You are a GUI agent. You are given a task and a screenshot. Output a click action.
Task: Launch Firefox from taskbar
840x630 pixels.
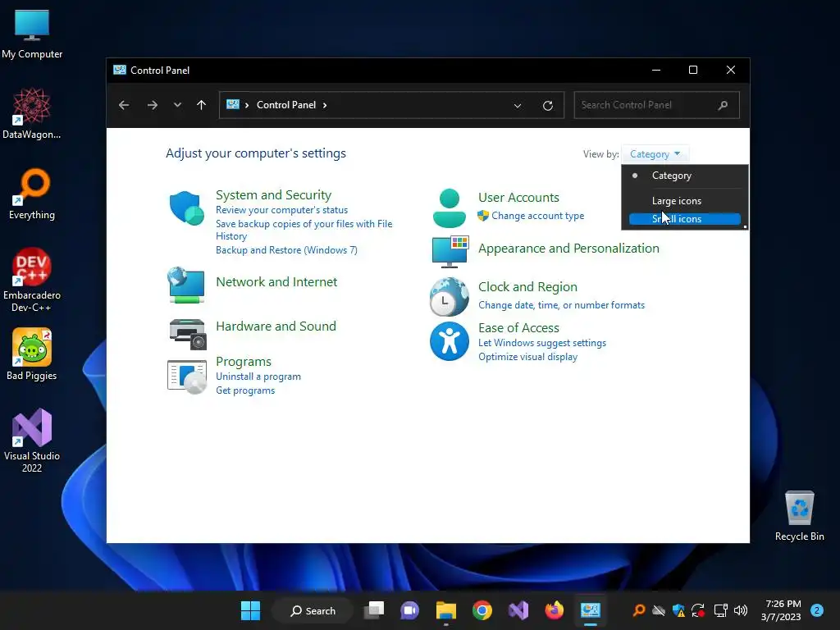[554, 610]
